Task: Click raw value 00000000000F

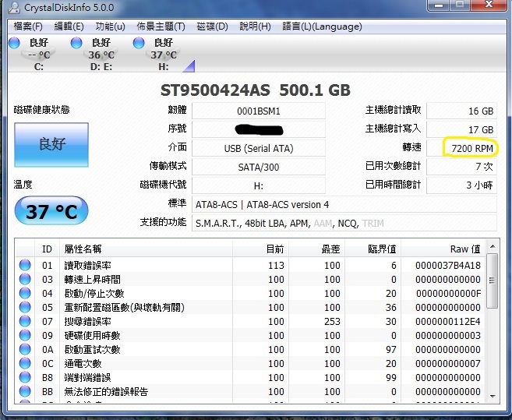Action: [448, 294]
